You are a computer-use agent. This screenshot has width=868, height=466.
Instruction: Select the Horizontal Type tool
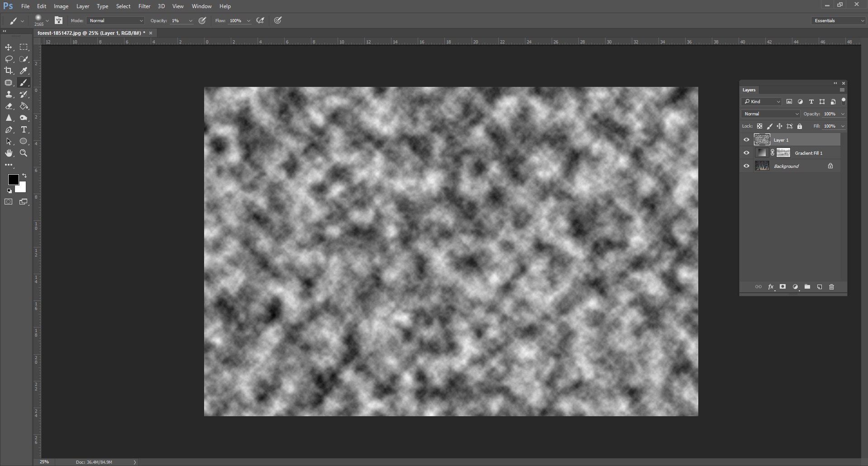(24, 130)
